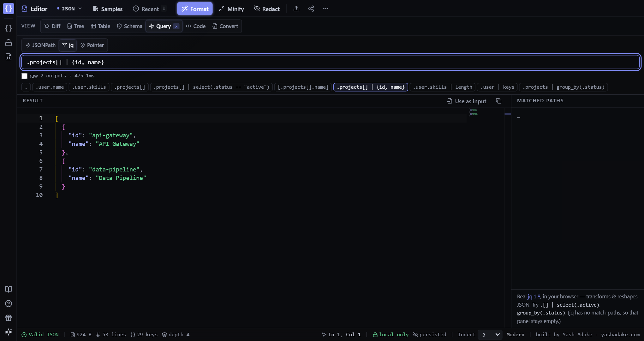Apply the [.projects[].name] example query

(x=303, y=87)
